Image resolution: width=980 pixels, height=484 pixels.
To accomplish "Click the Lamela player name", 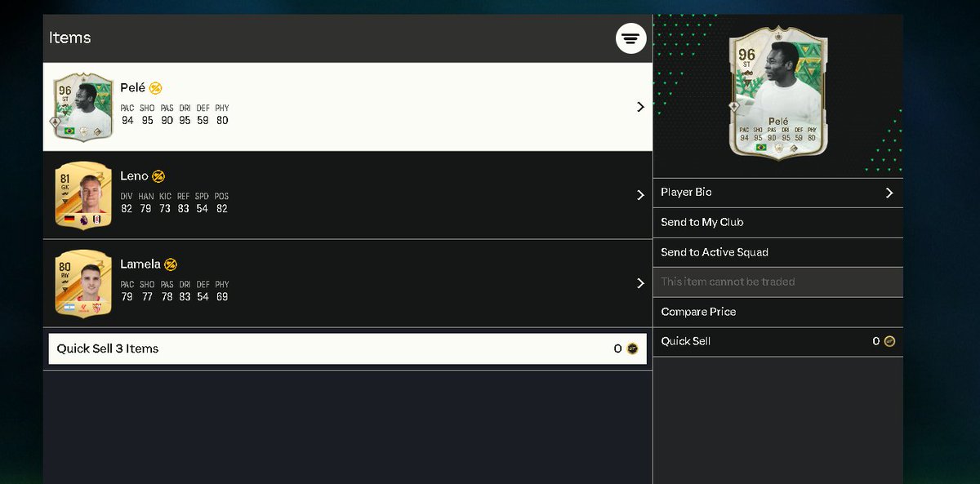I will point(140,264).
